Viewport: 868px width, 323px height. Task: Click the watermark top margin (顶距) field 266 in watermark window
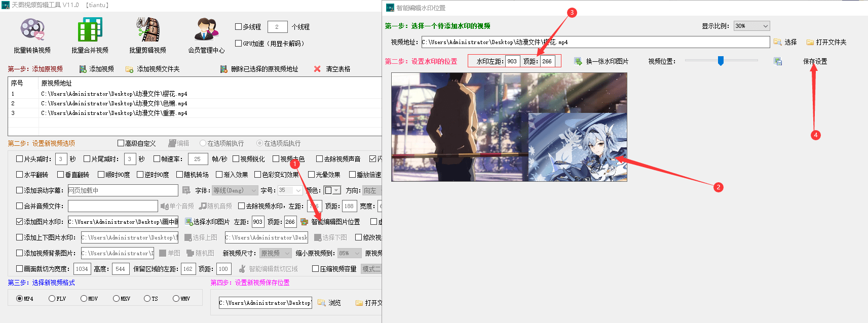coord(548,61)
